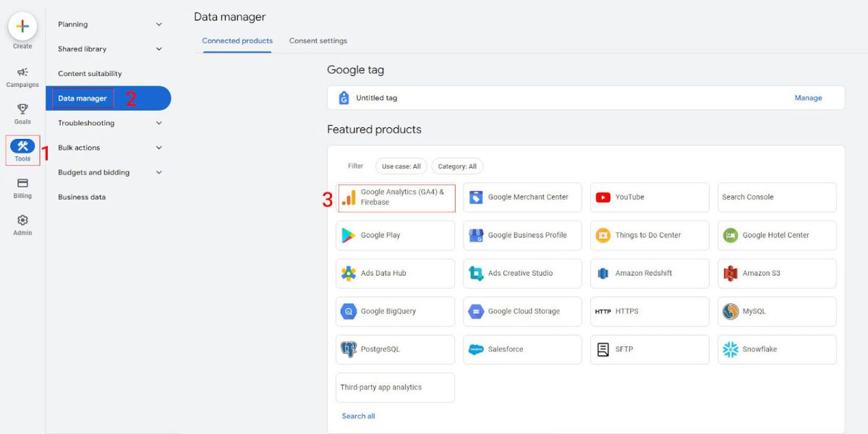Click the "Featured products" heading text
The width and height of the screenshot is (868, 434).
374,129
